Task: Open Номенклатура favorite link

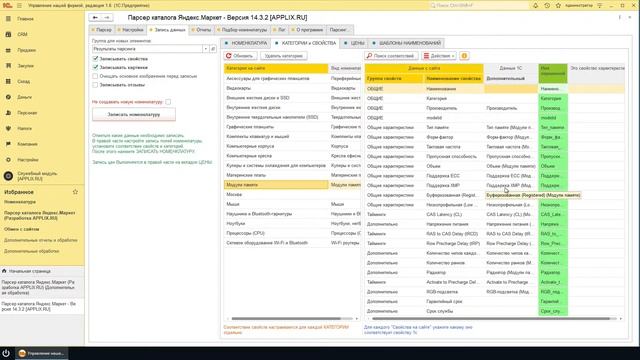Action: pyautogui.click(x=20, y=202)
